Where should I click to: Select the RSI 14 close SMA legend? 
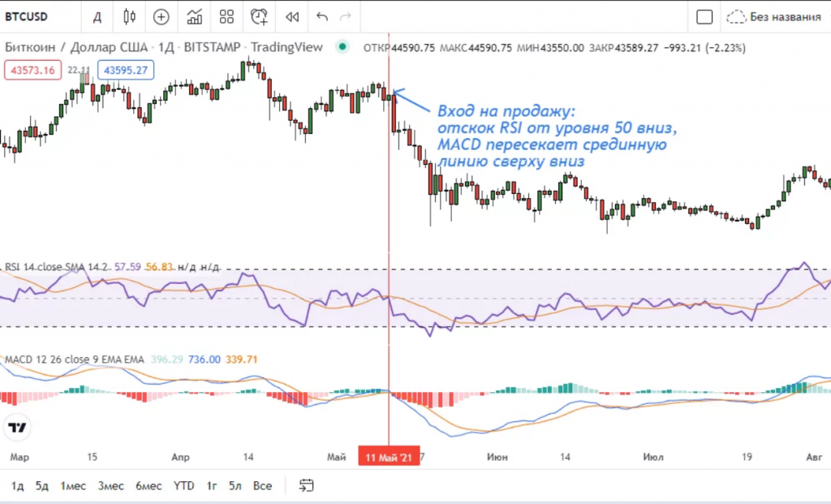pos(56,266)
